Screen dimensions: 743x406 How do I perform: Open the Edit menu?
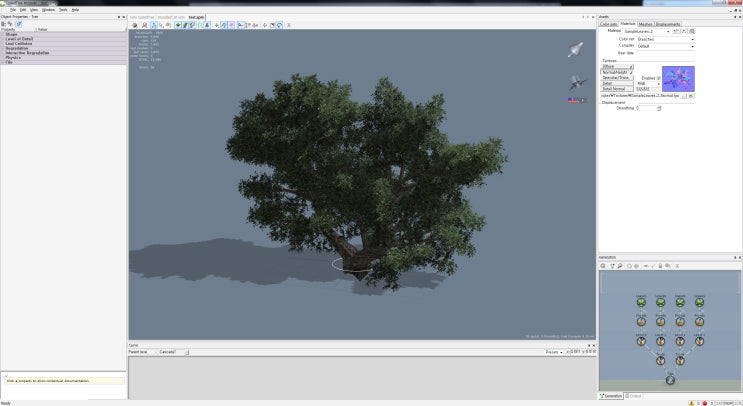point(23,9)
